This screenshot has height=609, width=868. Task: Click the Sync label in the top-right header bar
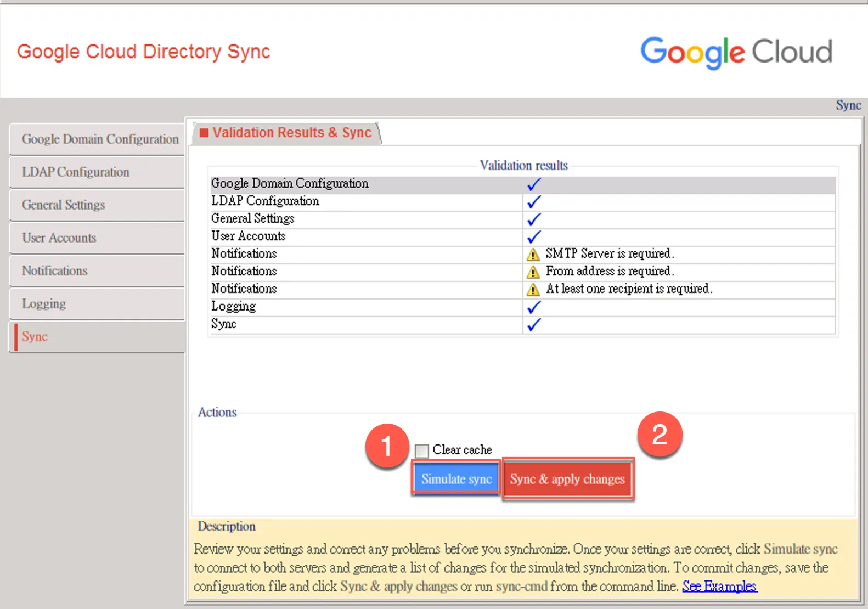848,105
